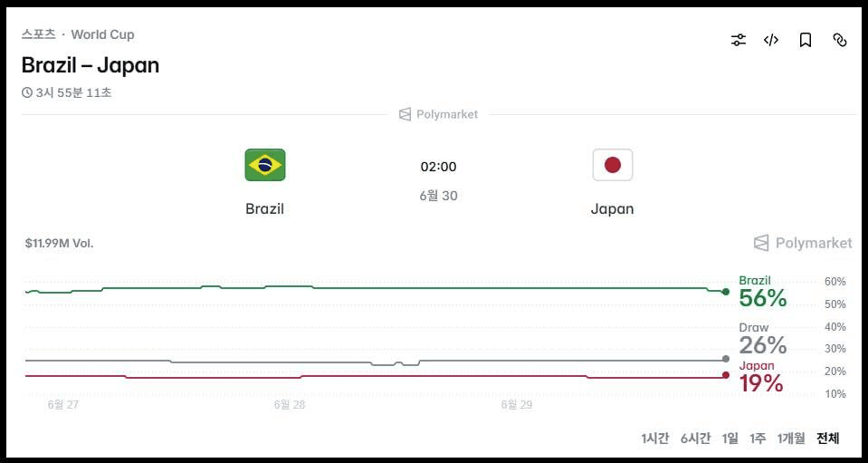This screenshot has height=463, width=868.
Task: Switch chart to 1일 range
Action: click(730, 438)
